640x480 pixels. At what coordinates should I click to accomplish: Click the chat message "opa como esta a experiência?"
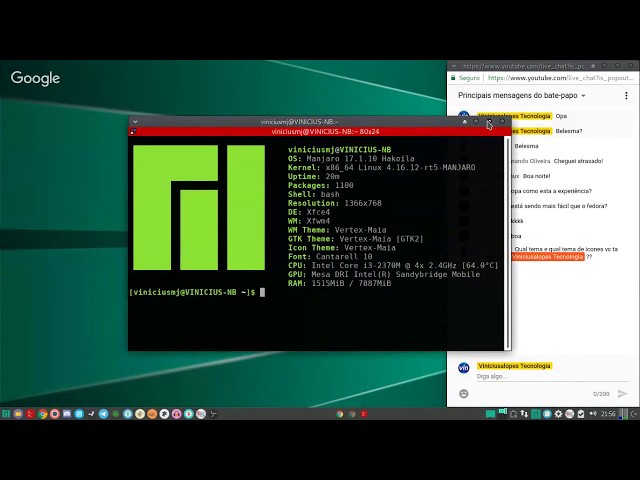[551, 191]
